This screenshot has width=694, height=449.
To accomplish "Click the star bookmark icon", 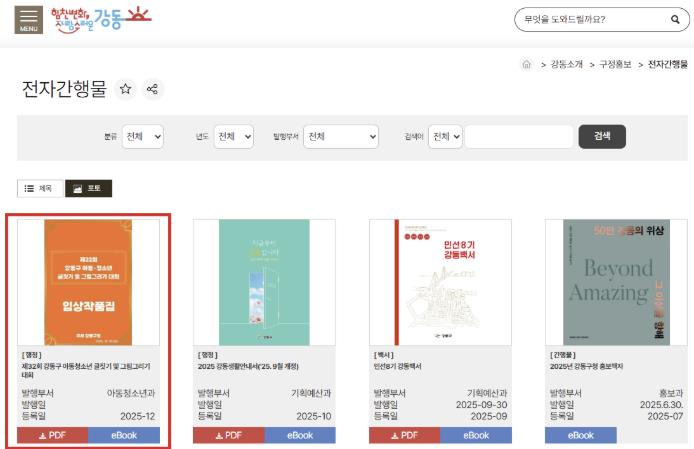I will (x=126, y=89).
